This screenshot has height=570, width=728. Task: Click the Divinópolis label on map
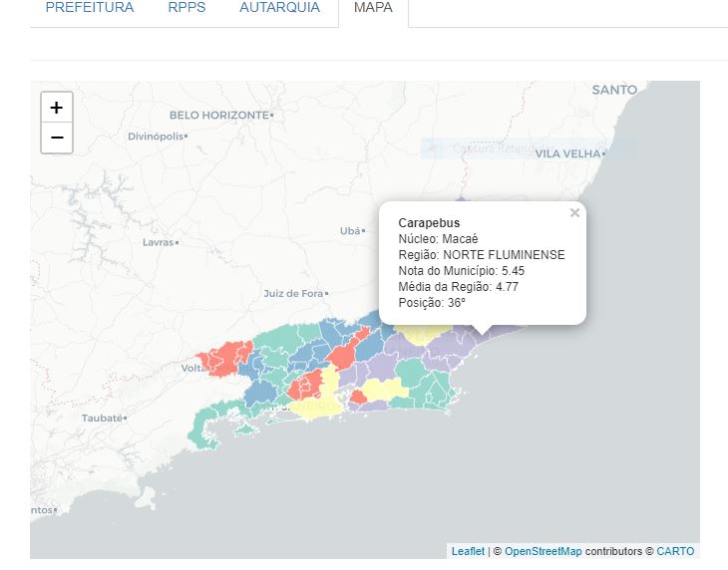[156, 136]
